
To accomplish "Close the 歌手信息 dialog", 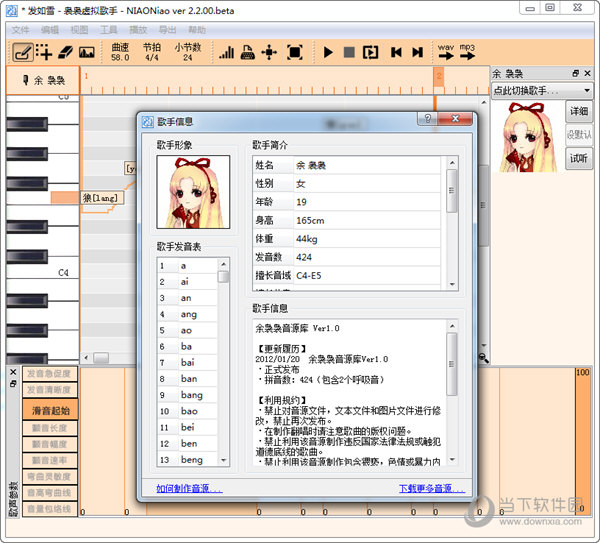I will point(455,119).
